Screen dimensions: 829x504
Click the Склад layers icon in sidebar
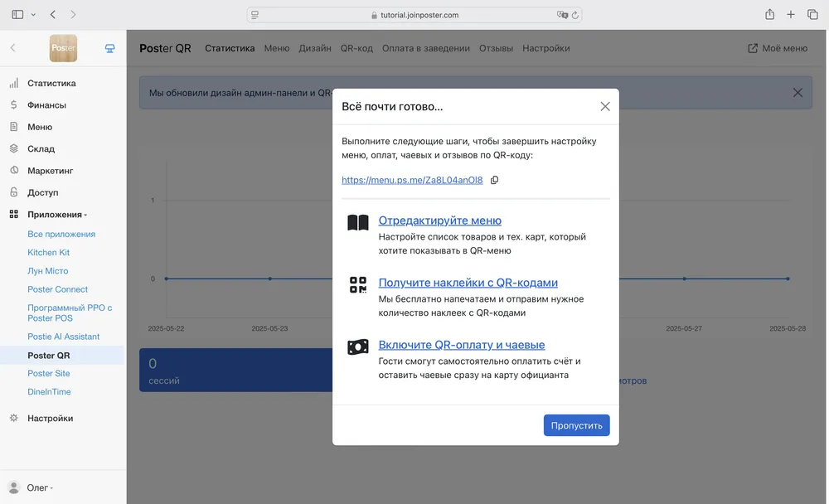13,149
